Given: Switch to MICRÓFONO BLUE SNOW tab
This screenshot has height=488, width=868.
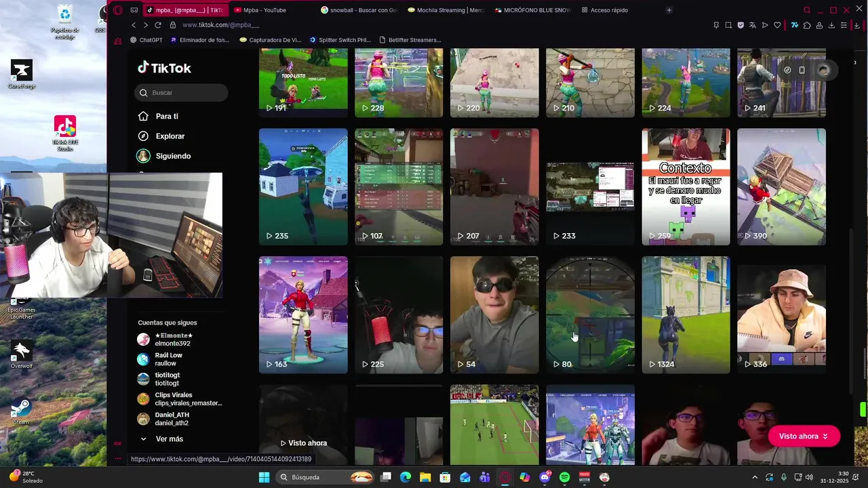Looking at the screenshot, I should click(534, 10).
